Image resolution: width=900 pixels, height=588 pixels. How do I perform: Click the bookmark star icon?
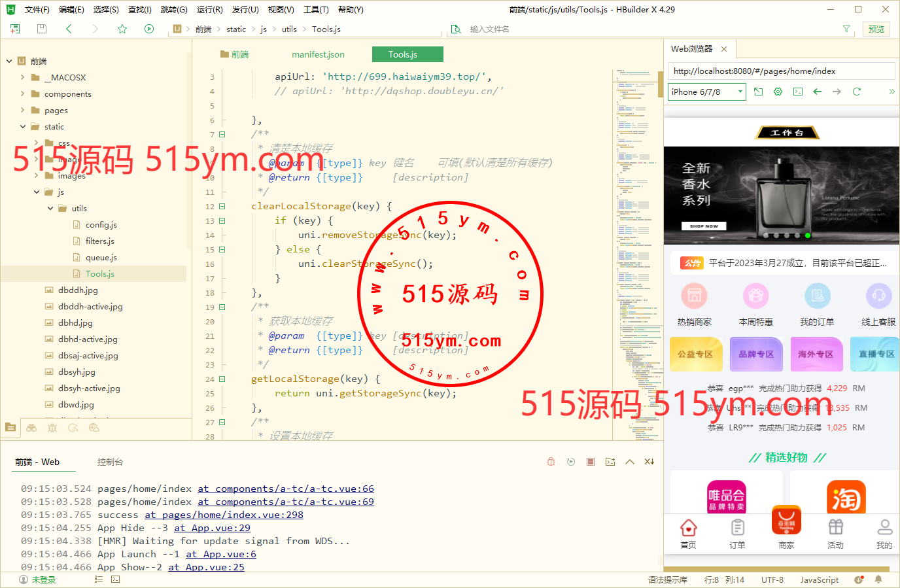[122, 29]
